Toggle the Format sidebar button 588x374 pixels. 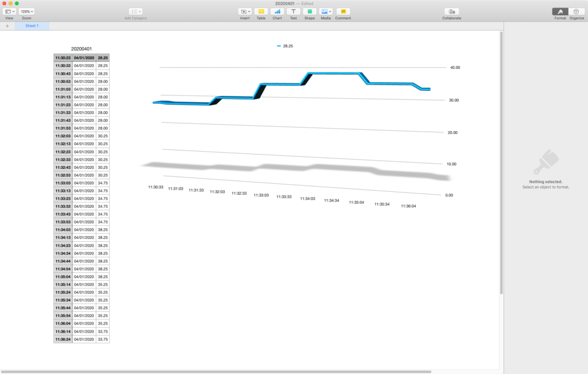[560, 11]
